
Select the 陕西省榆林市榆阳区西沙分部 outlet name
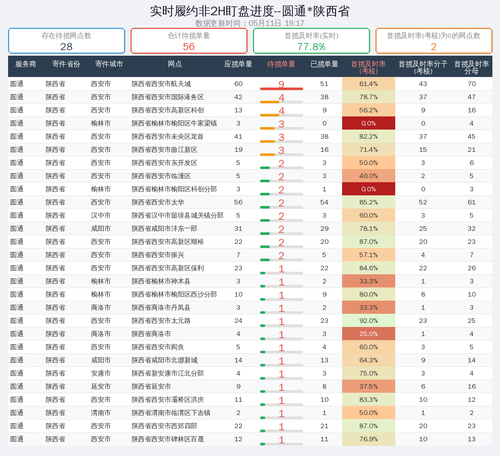click(174, 294)
